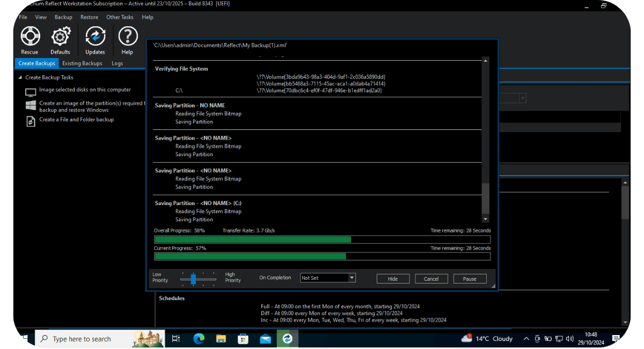Screen dimensions: 644x349
Task: Open the On Completion dropdown
Action: [x=352, y=278]
